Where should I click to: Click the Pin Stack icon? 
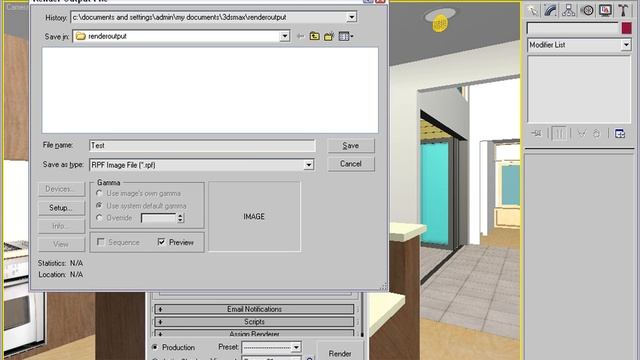coord(536,133)
